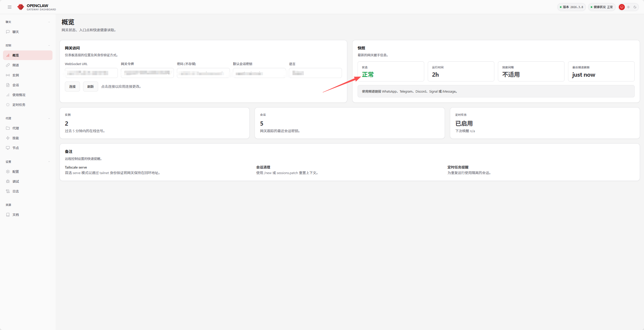Collapse the 设置 sidebar section
The width and height of the screenshot is (644, 330).
pyautogui.click(x=49, y=162)
